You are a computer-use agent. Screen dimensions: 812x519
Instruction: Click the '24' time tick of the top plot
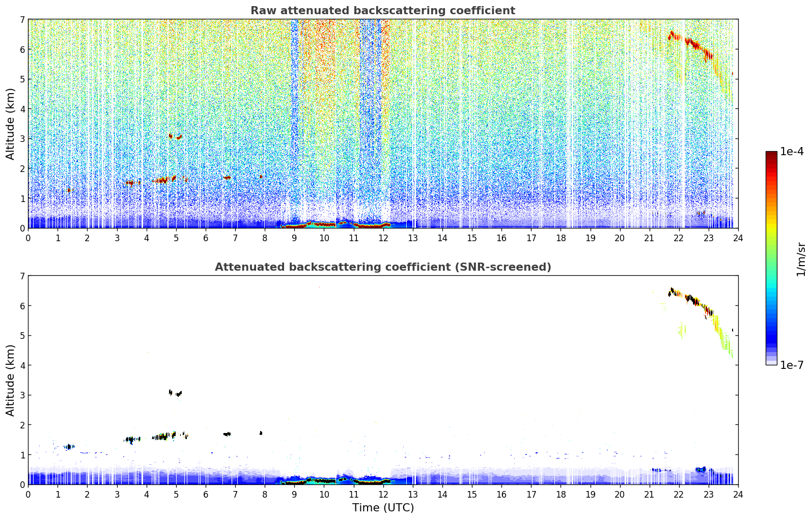pyautogui.click(x=738, y=238)
